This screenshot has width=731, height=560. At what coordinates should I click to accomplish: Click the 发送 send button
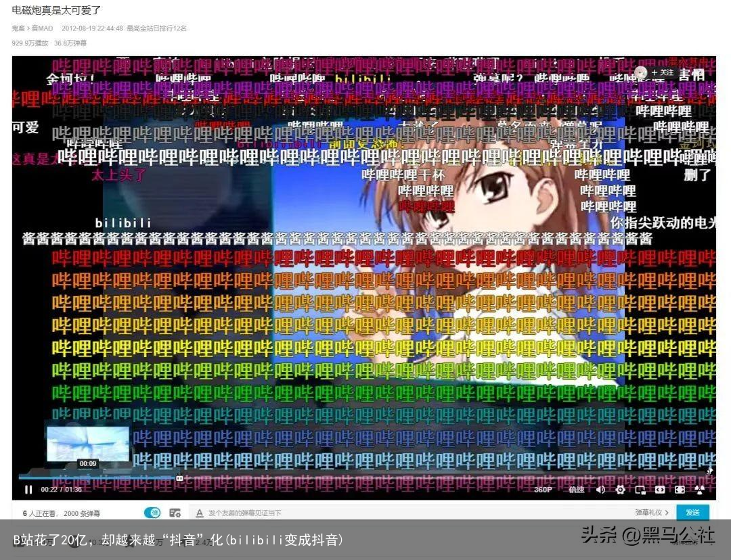pos(692,513)
